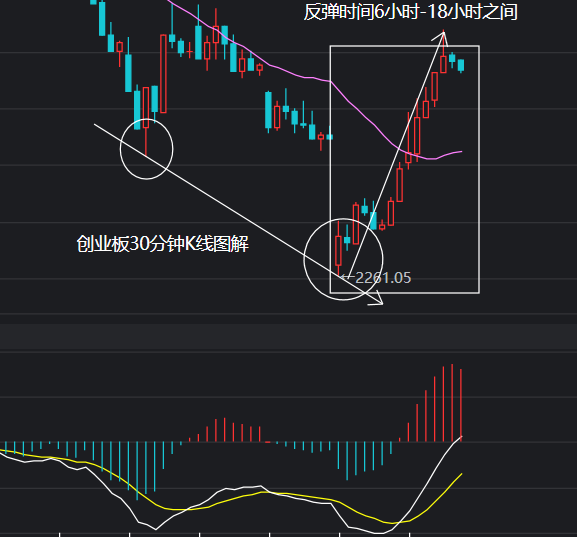This screenshot has height=537, width=577.
Task: Select the longest cyan MACD histogram bar
Action: pos(137,471)
